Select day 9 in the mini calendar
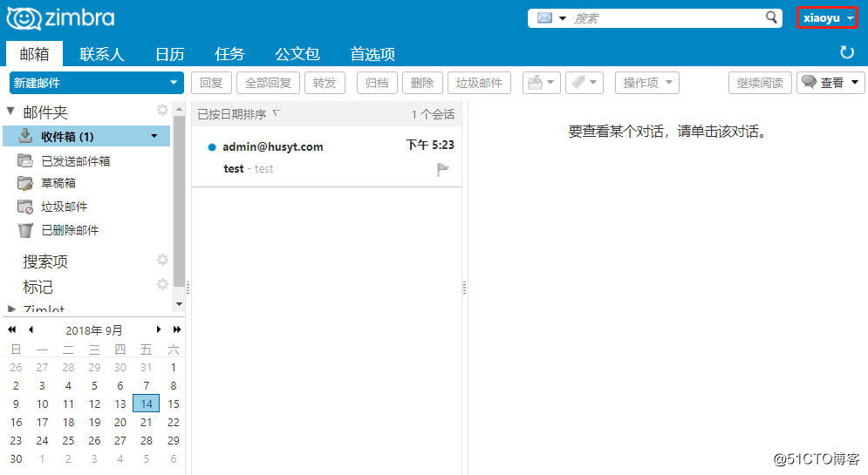The width and height of the screenshot is (868, 475). pos(16,404)
